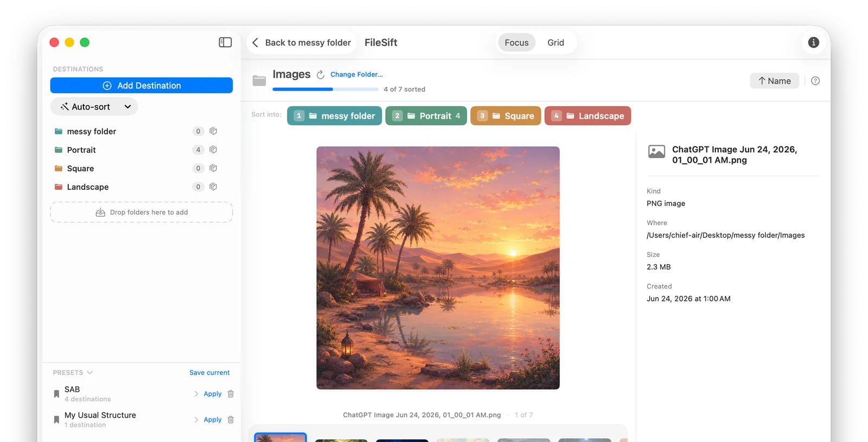Click the sorting progress bar
This screenshot has width=868, height=442.
coord(325,89)
